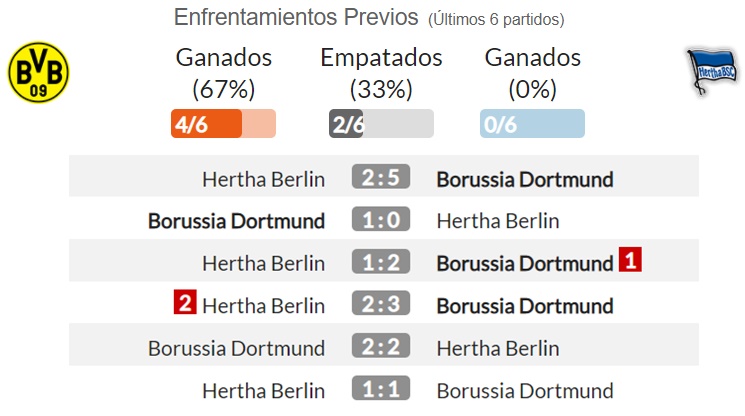Click the Empatados (33%) label
The width and height of the screenshot is (745, 416).
point(381,73)
